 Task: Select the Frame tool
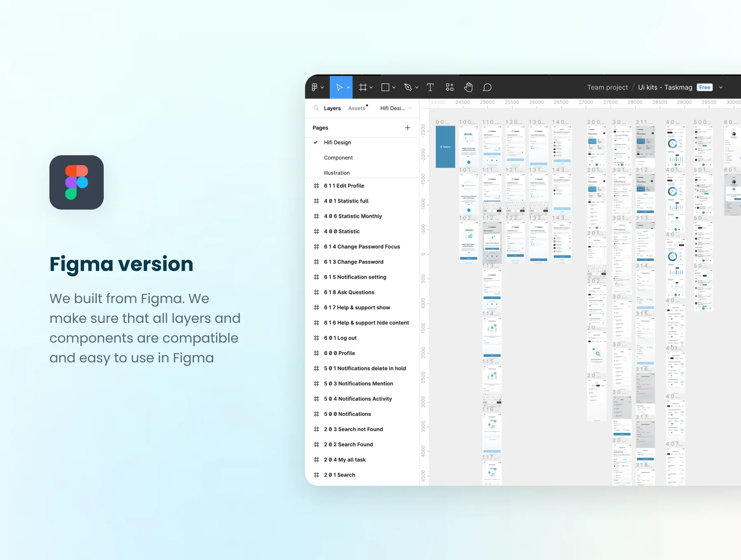pos(363,87)
